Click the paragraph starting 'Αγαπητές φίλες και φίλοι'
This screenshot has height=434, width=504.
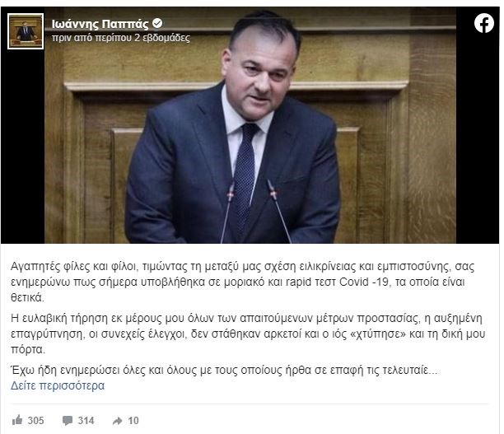(x=243, y=282)
